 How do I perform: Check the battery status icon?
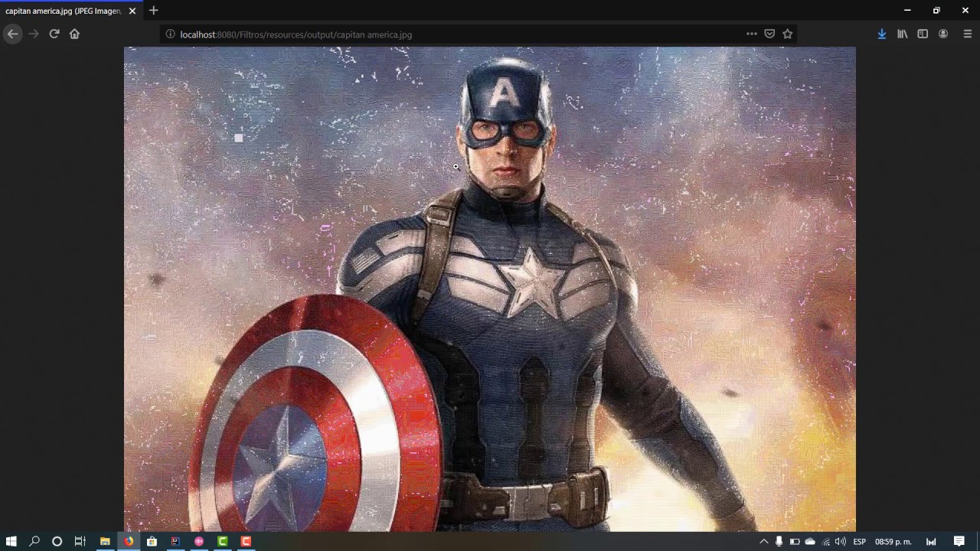[795, 541]
